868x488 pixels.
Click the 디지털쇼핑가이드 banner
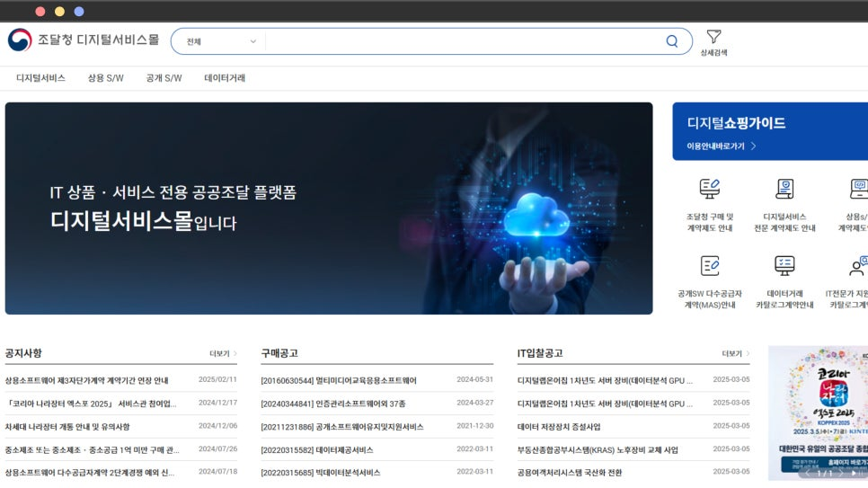(x=770, y=131)
